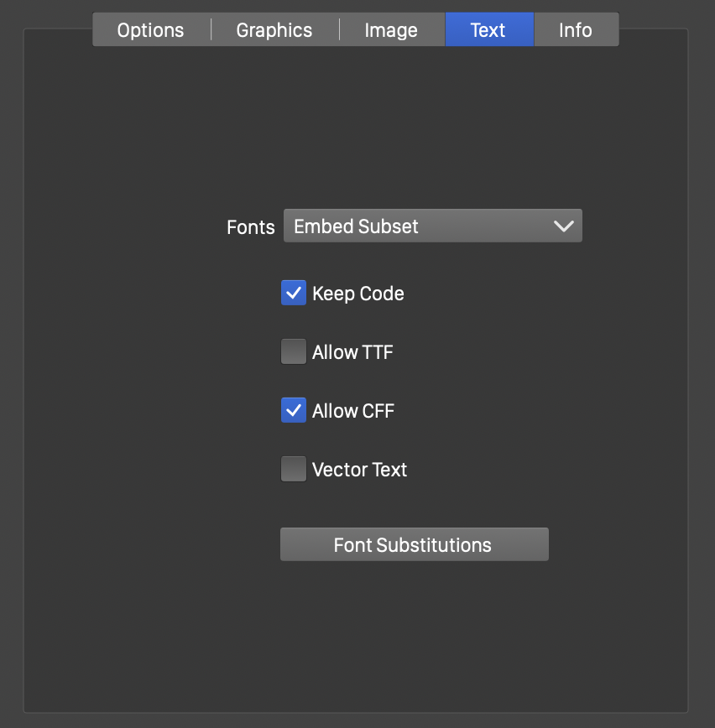The height and width of the screenshot is (728, 715).
Task: Click the "Vector Text" label text
Action: [359, 471]
